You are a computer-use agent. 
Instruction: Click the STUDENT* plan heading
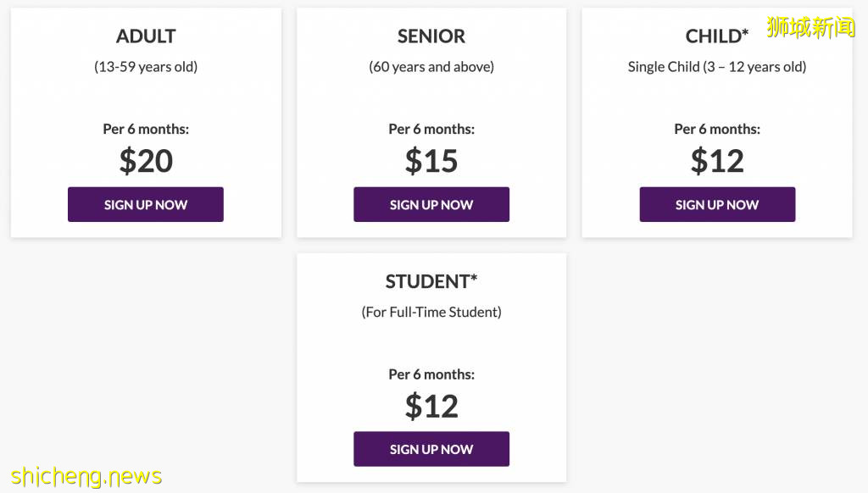pos(431,281)
